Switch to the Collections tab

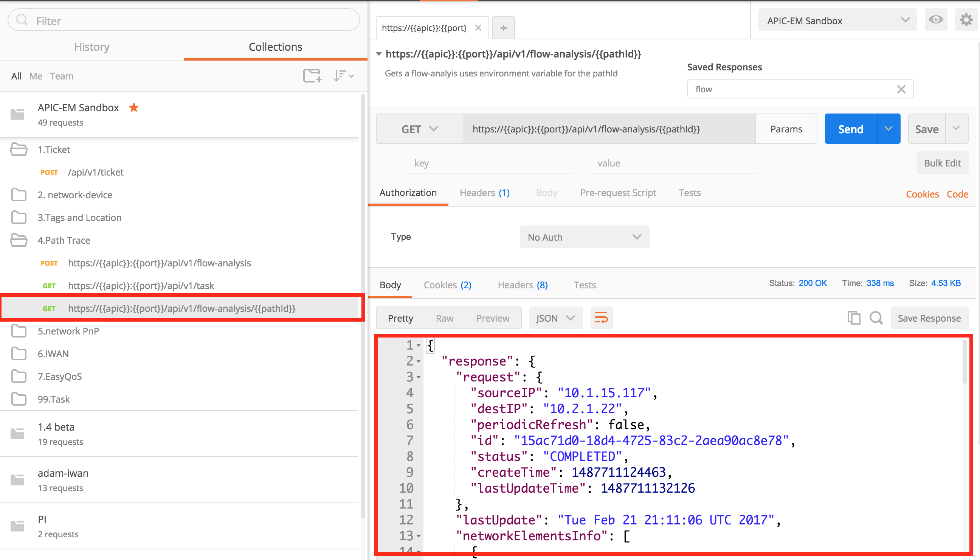pos(276,47)
